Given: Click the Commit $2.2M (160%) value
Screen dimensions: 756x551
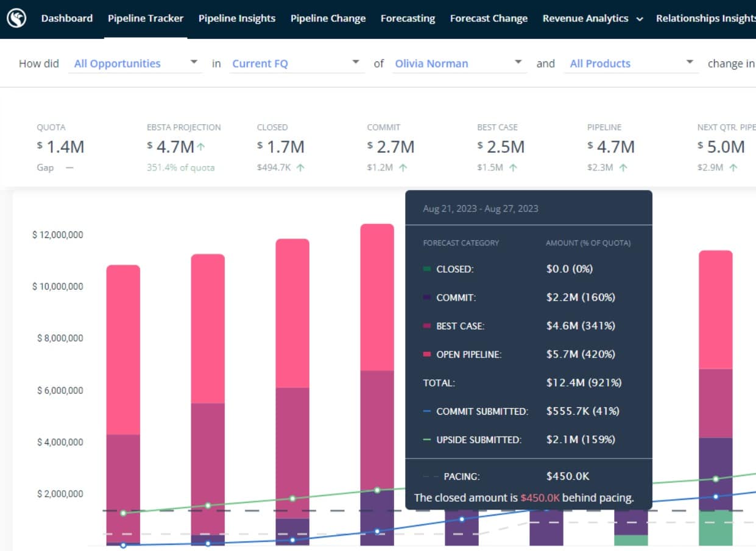Looking at the screenshot, I should (581, 298).
